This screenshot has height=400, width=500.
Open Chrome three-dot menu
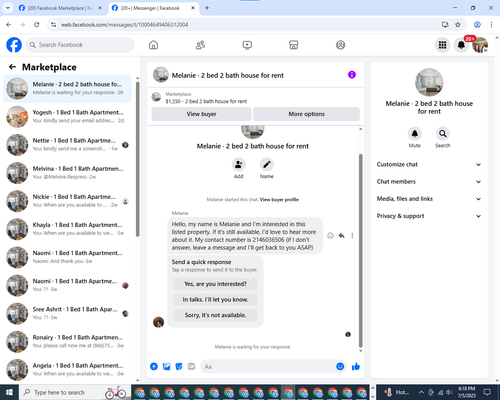tap(491, 25)
